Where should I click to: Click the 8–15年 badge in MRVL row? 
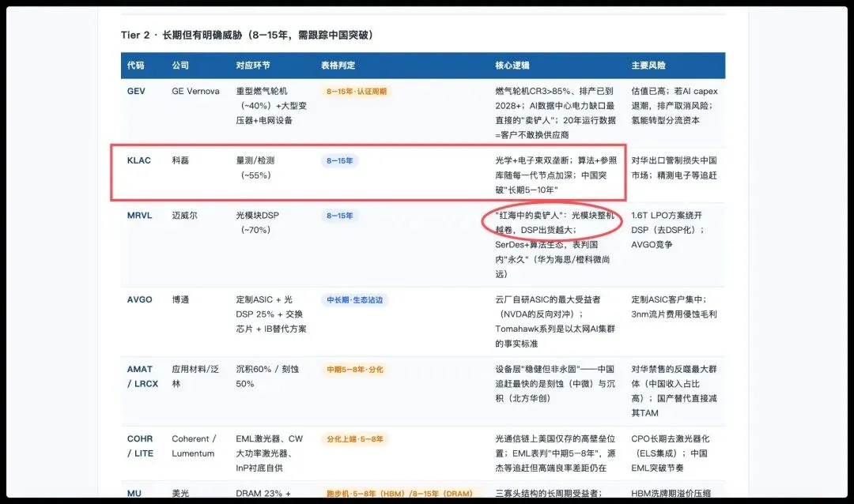point(340,216)
